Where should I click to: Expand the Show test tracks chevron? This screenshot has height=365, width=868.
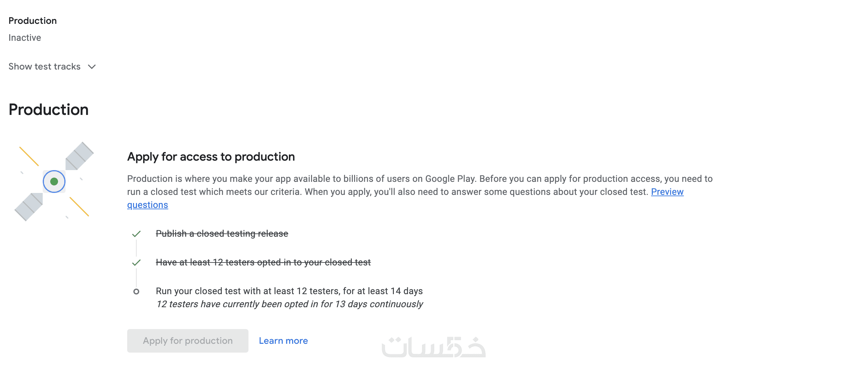[x=92, y=67]
